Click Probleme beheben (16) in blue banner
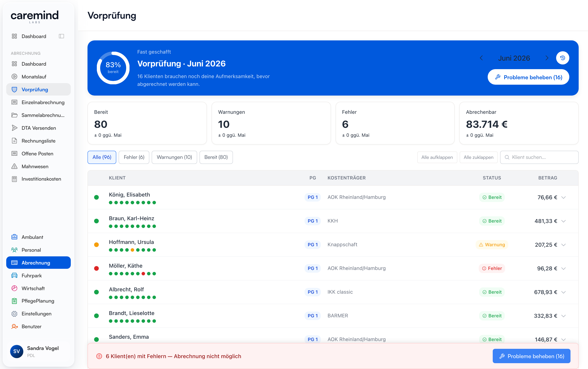The width and height of the screenshot is (588, 369). (x=528, y=77)
